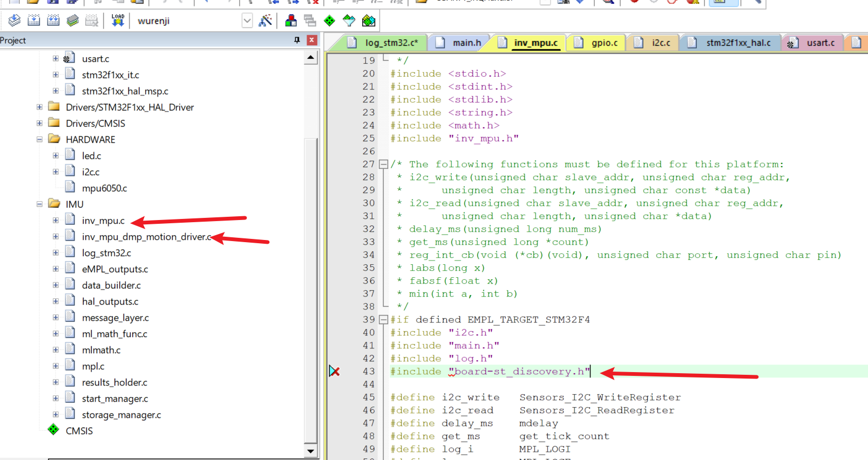Click line number 45 in the gutter

[368, 397]
